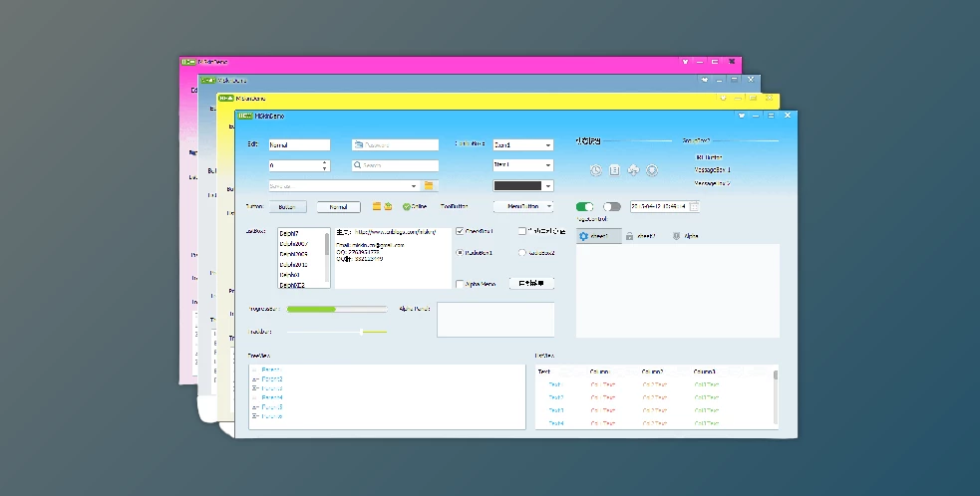This screenshot has height=496, width=980.
Task: Click the Column1 header in the ListView
Action: pos(599,372)
